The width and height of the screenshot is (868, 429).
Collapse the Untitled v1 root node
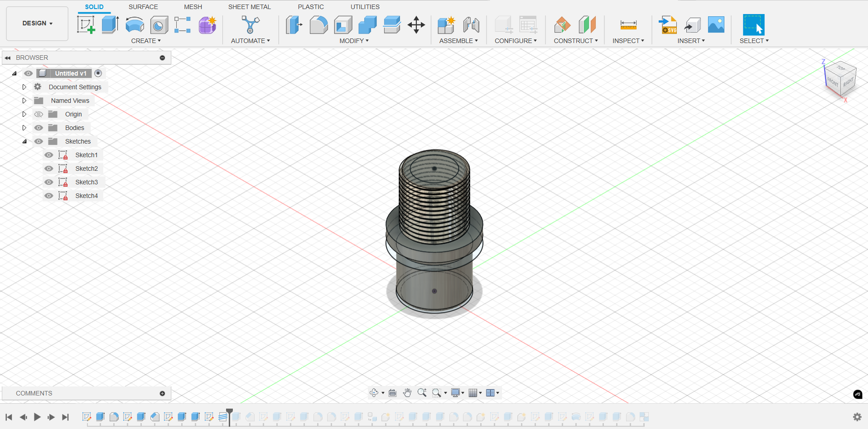[14, 73]
